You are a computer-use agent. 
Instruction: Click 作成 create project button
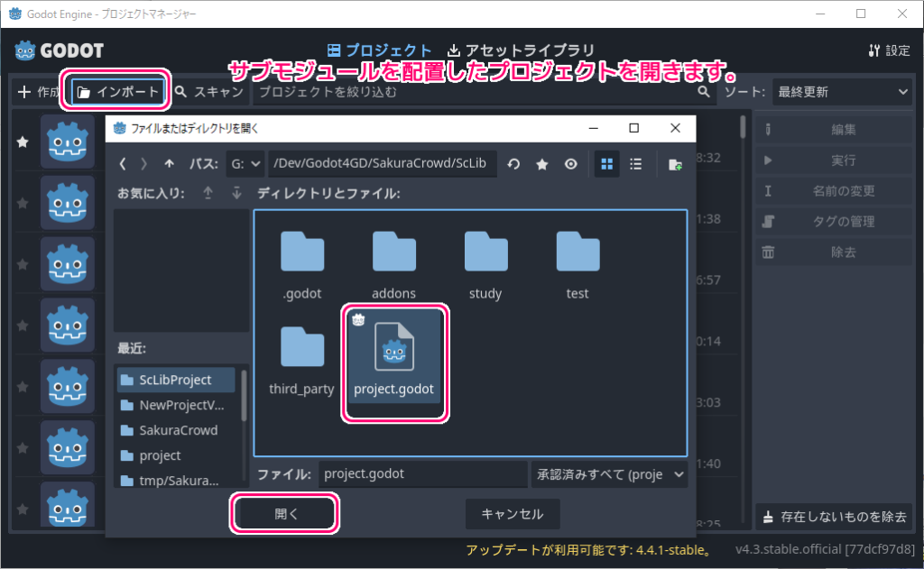point(38,92)
